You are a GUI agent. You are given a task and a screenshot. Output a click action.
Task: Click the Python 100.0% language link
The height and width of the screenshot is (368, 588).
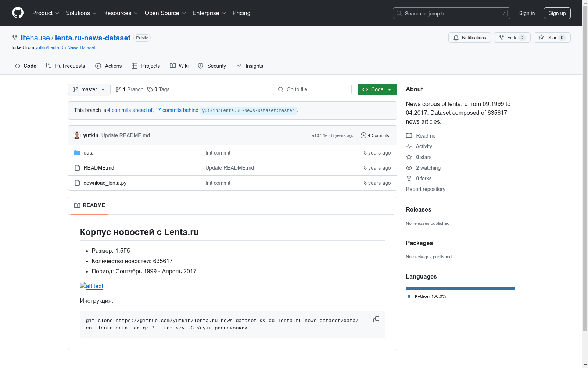427,296
